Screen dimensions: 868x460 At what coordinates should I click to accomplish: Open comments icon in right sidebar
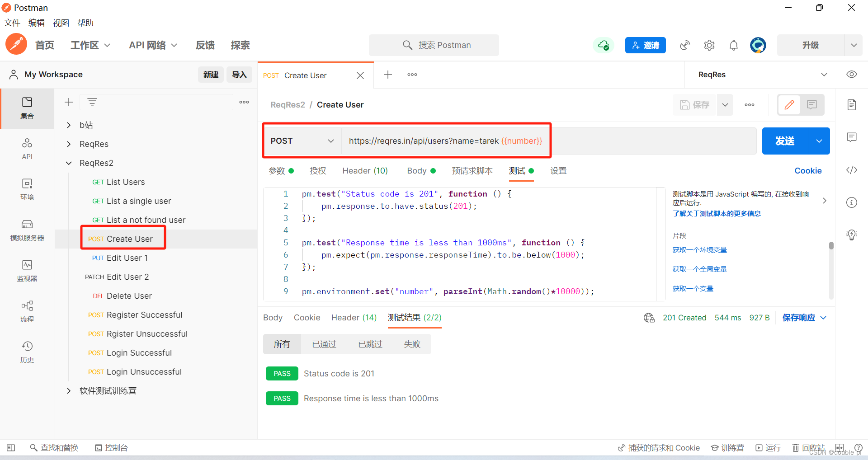coord(852,137)
